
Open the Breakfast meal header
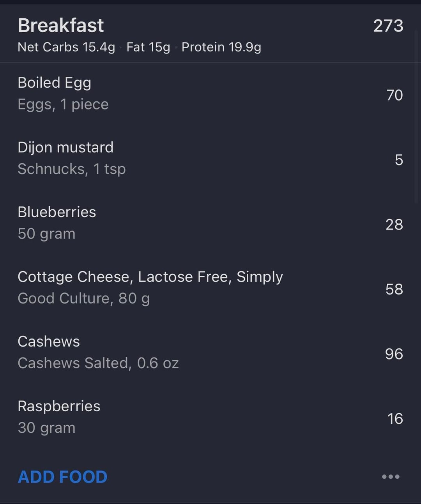(x=61, y=26)
